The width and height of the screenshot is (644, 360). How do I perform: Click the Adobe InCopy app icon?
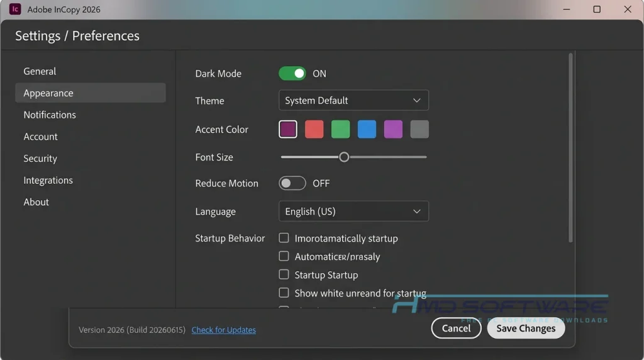click(x=15, y=9)
